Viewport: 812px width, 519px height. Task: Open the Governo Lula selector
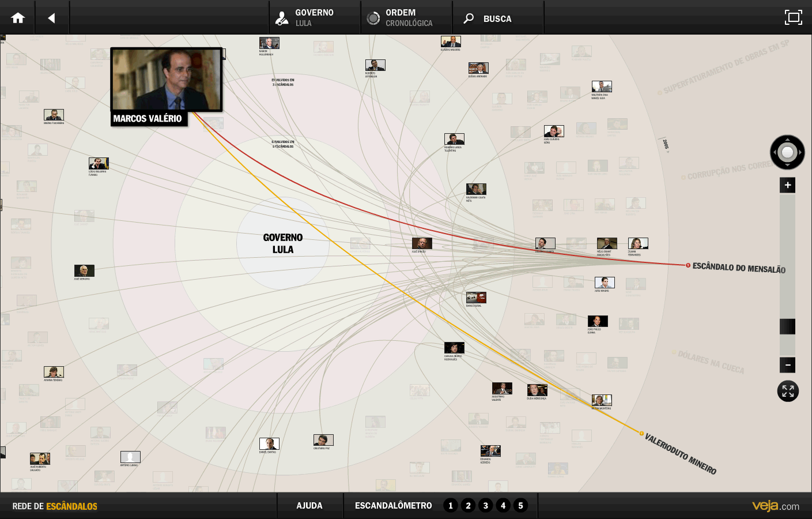coord(315,18)
